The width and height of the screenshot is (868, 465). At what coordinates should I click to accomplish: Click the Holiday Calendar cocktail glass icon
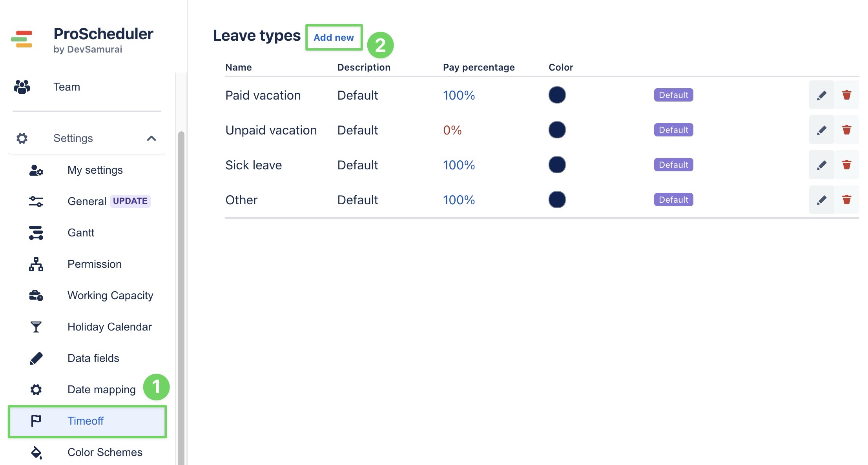tap(36, 327)
